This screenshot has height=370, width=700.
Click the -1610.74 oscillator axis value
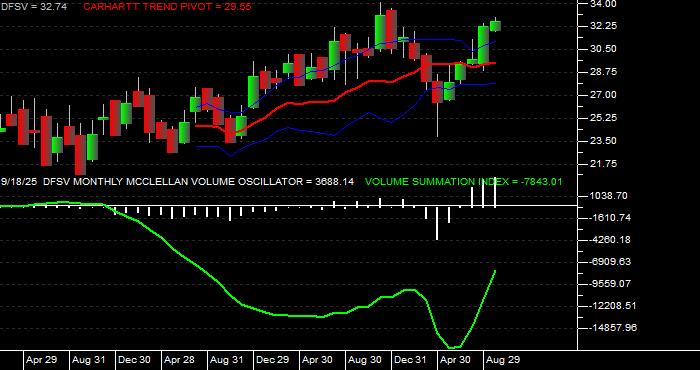tap(610, 218)
